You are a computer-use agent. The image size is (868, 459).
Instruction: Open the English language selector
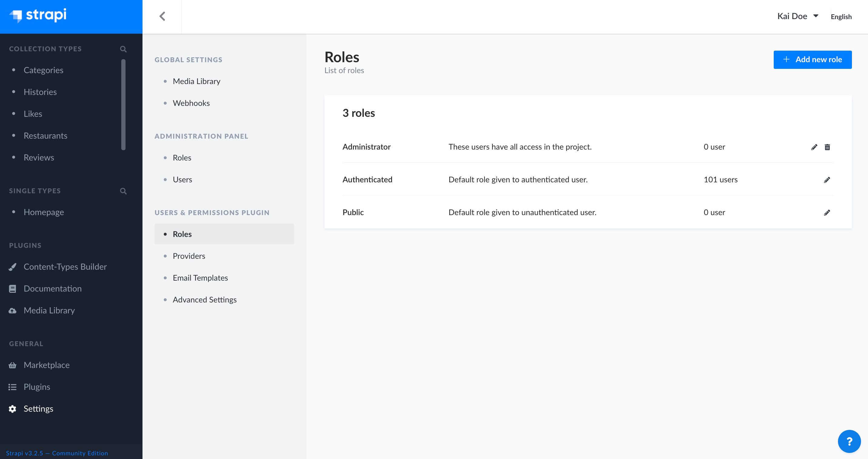(x=841, y=16)
